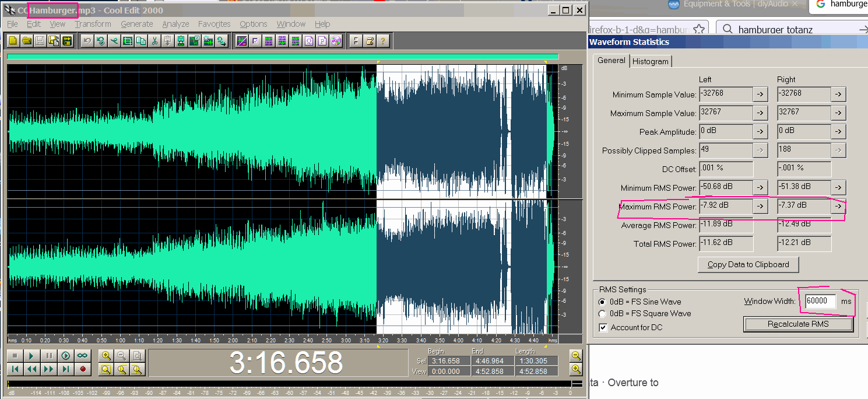Click the View End field 4:52.858
Image resolution: width=868 pixels, height=399 pixels.
click(x=493, y=371)
